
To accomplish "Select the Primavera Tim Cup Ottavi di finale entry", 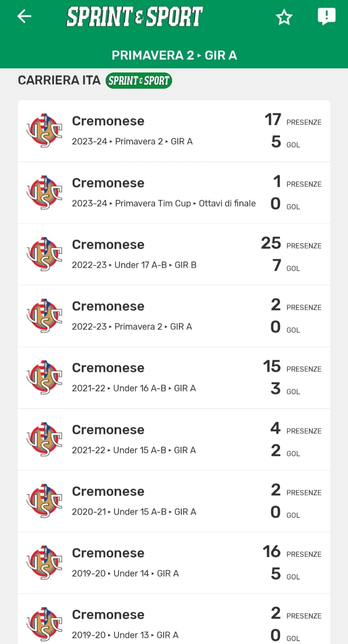I will [164, 203].
